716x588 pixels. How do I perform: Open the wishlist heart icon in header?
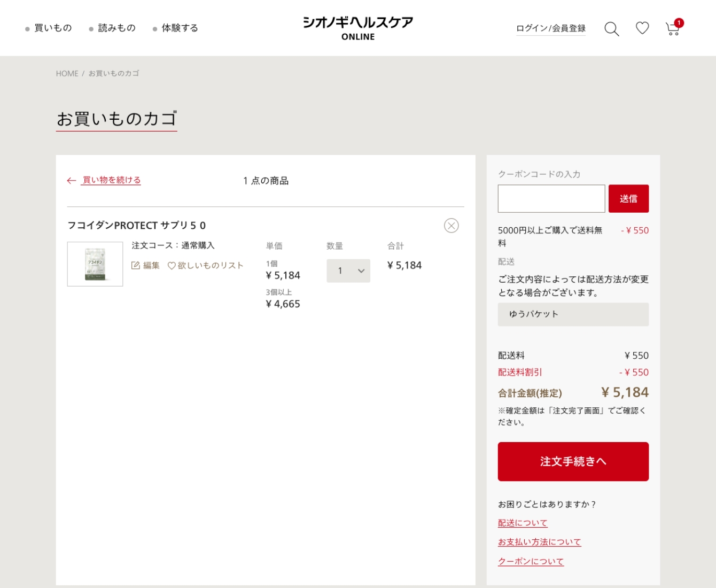(642, 28)
